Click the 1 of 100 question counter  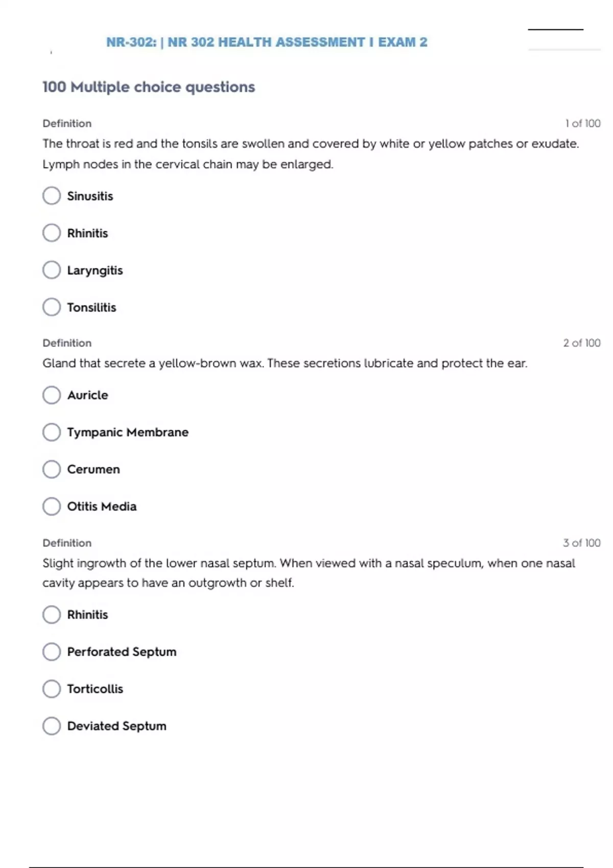582,123
